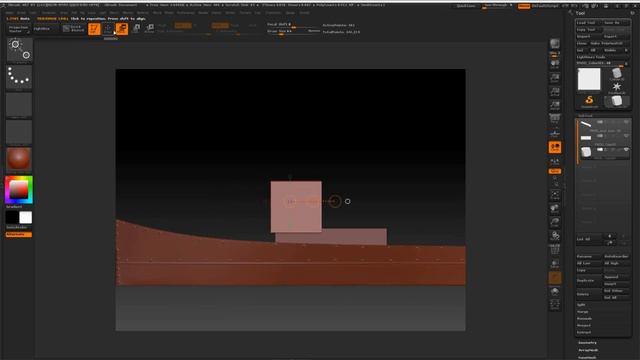This screenshot has height=360, width=640.
Task: Expand the Geometry sub-palette
Action: (x=587, y=343)
